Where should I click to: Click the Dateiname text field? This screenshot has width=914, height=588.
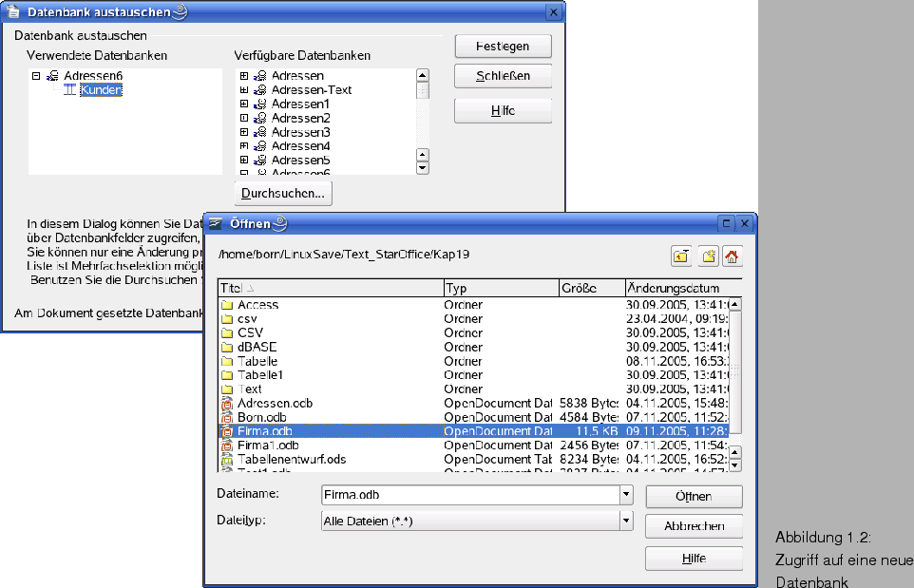click(x=469, y=495)
